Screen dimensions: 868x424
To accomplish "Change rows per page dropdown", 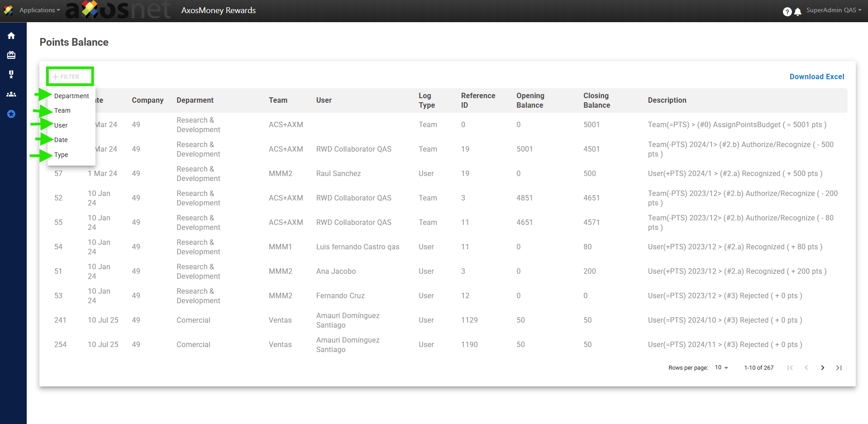I will coord(721,368).
